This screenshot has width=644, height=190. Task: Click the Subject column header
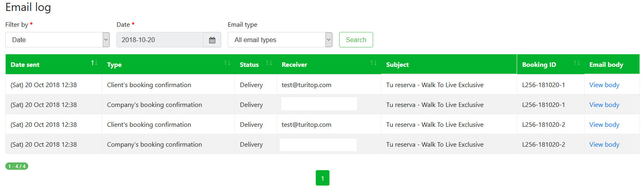pos(397,65)
